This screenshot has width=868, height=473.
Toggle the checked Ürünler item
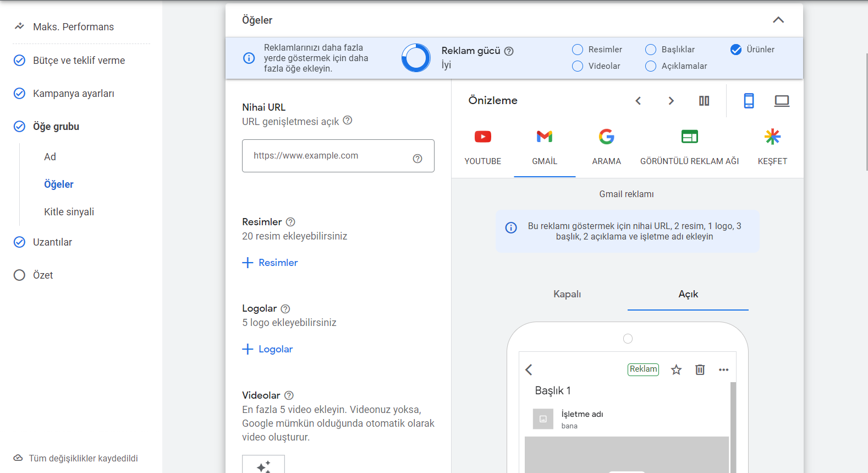pos(736,50)
